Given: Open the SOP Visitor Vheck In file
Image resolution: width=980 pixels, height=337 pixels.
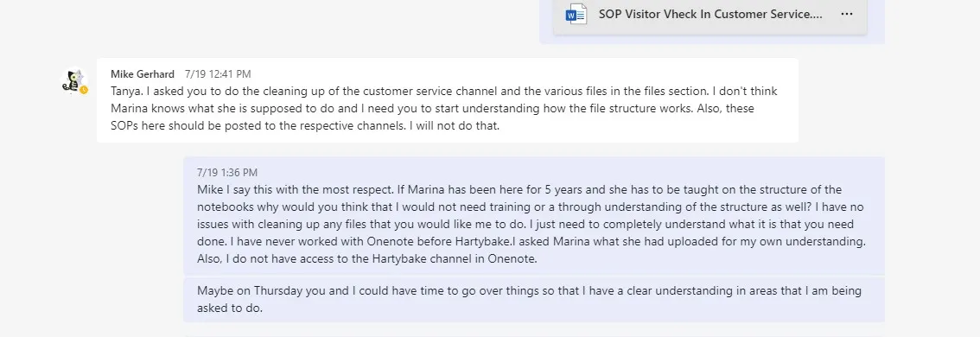Looking at the screenshot, I should point(710,14).
